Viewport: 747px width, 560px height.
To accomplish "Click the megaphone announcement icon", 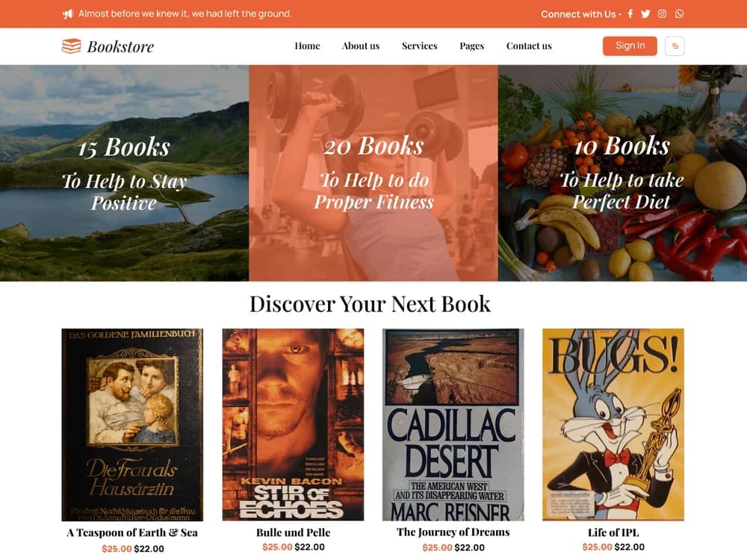I will click(68, 14).
